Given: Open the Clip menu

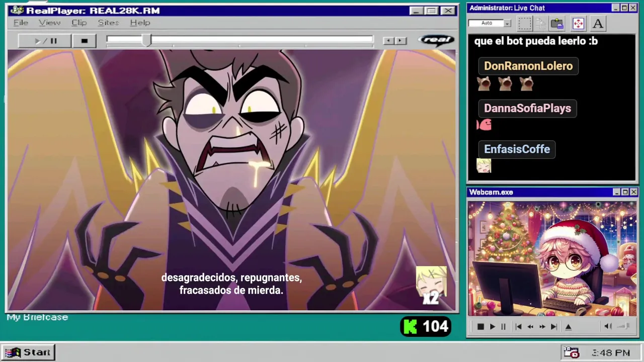Looking at the screenshot, I should click(79, 23).
